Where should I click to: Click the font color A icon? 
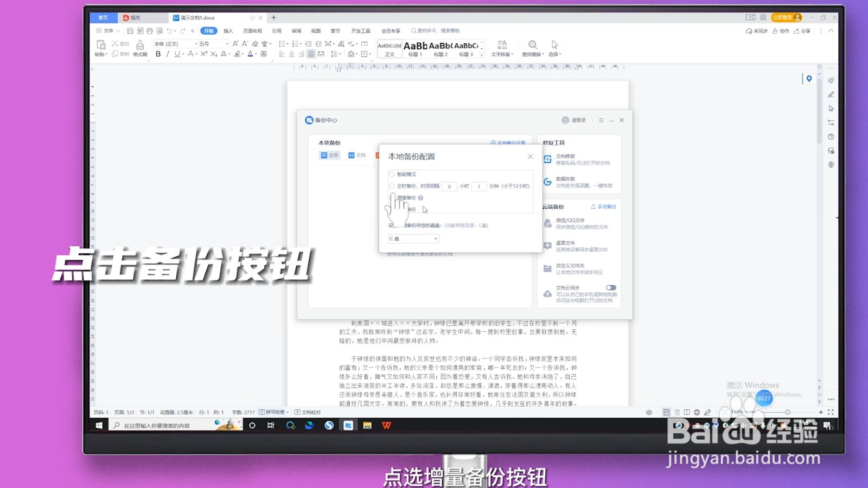(250, 54)
